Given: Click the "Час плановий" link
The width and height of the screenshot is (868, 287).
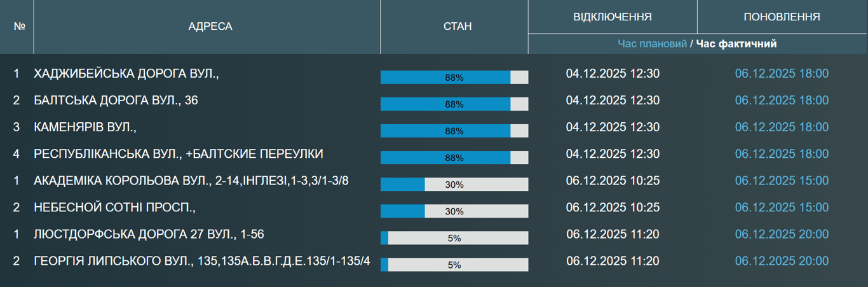Looking at the screenshot, I should tap(652, 44).
